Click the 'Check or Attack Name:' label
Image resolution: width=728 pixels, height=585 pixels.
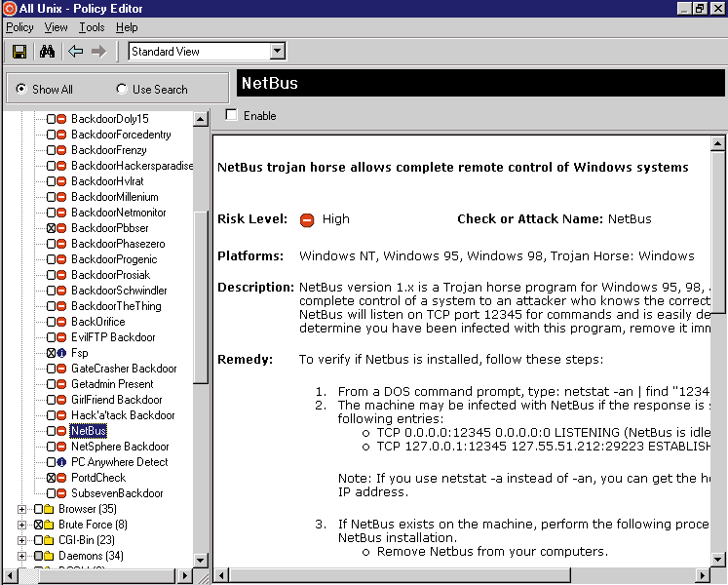(x=530, y=218)
